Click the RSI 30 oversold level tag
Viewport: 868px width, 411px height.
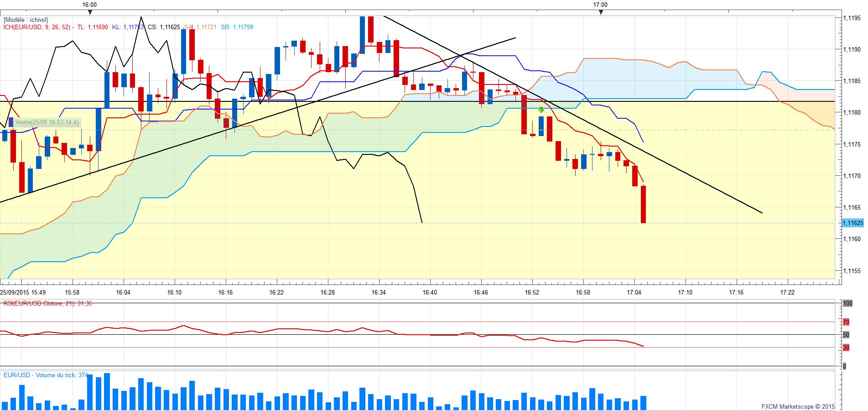coord(846,348)
